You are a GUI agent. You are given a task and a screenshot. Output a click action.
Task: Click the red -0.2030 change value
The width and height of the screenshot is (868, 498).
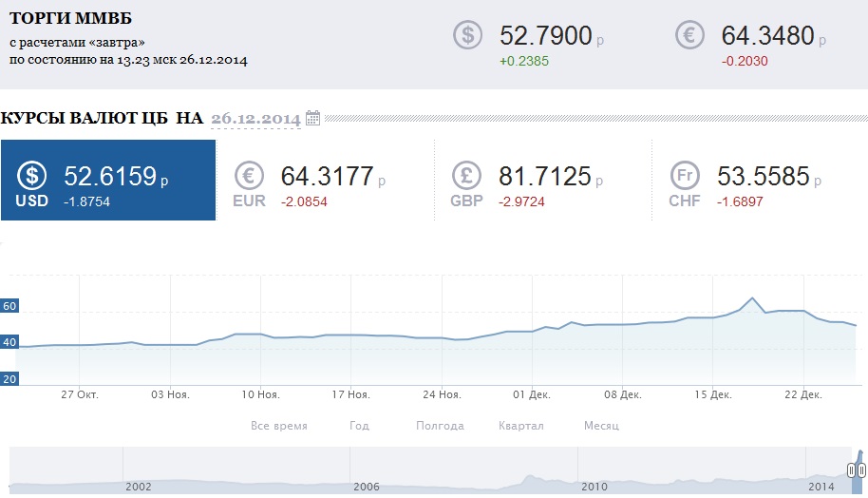(x=745, y=61)
